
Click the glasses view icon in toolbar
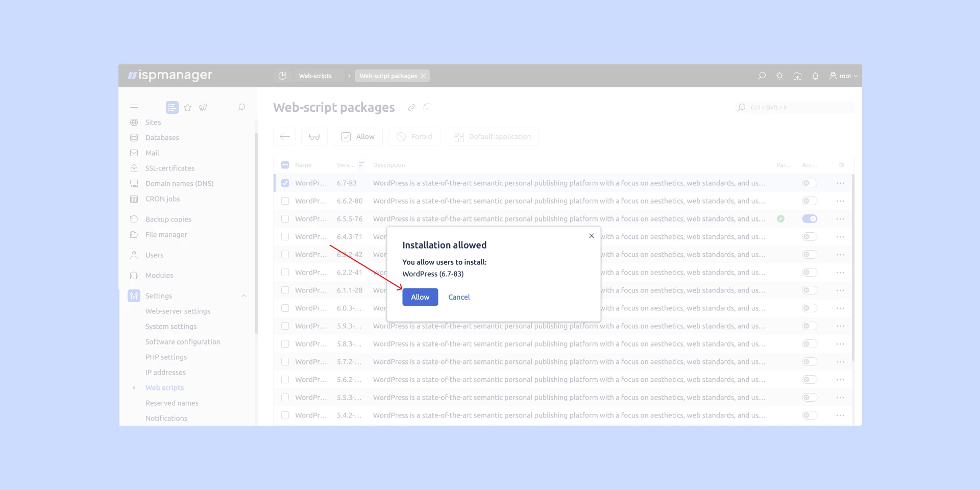pyautogui.click(x=314, y=137)
